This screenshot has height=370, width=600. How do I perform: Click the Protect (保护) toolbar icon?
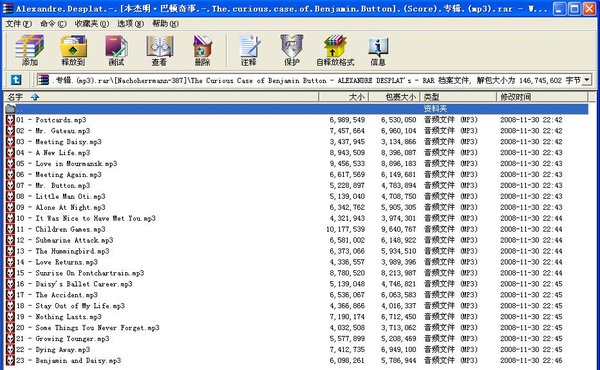click(292, 50)
